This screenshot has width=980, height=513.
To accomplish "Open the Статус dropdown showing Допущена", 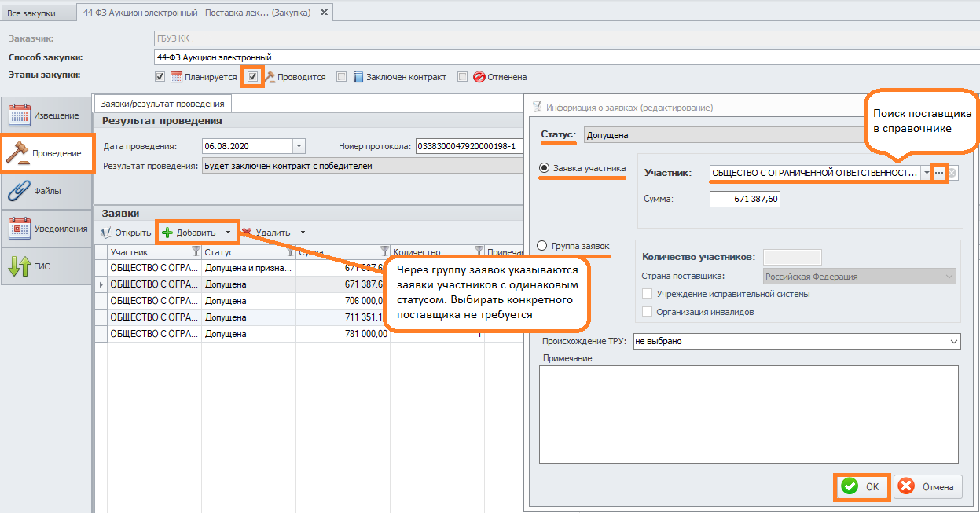I will point(724,135).
